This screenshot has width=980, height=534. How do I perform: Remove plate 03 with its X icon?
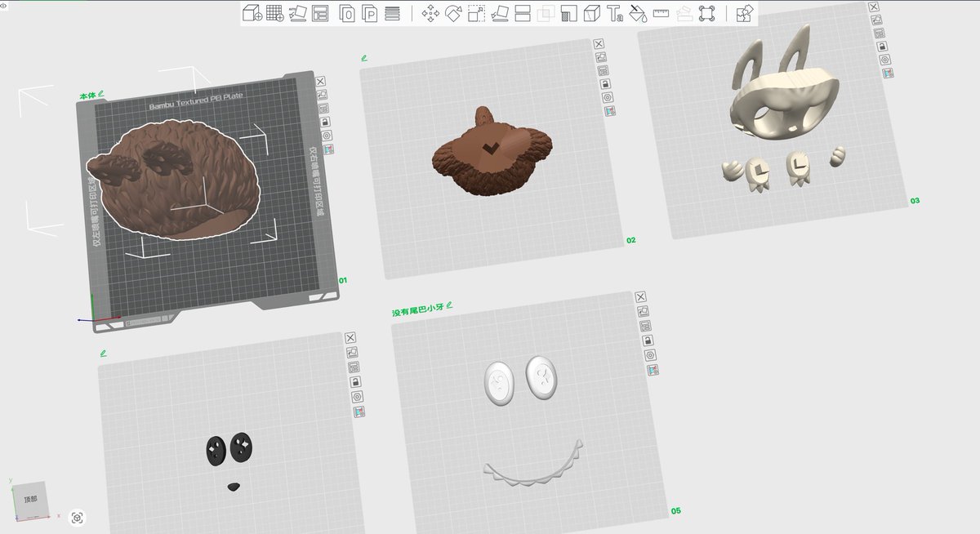[x=874, y=7]
